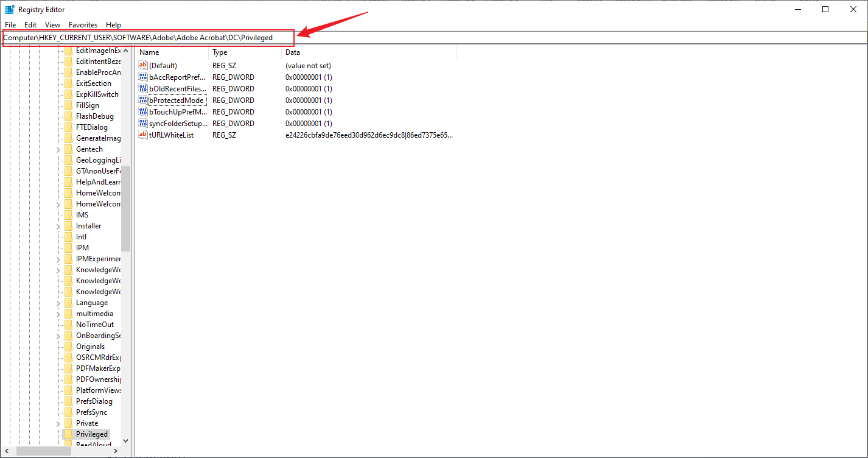Open the View menu

52,24
